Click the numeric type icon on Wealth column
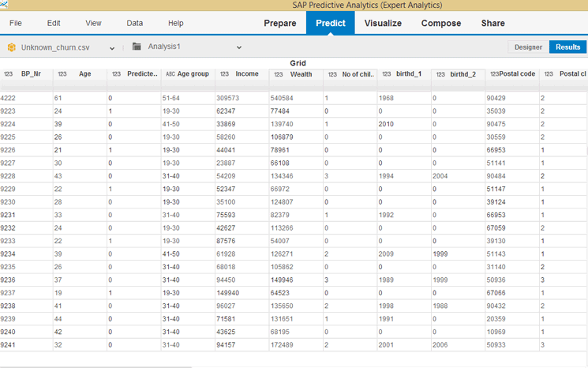Screen dimensions: 588x368 [x=279, y=74]
